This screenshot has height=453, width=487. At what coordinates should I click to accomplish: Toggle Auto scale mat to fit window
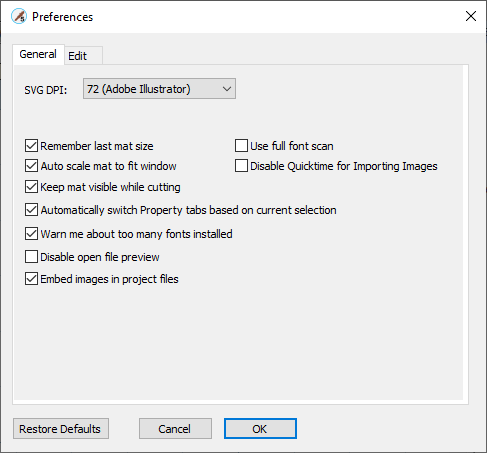tap(31, 166)
